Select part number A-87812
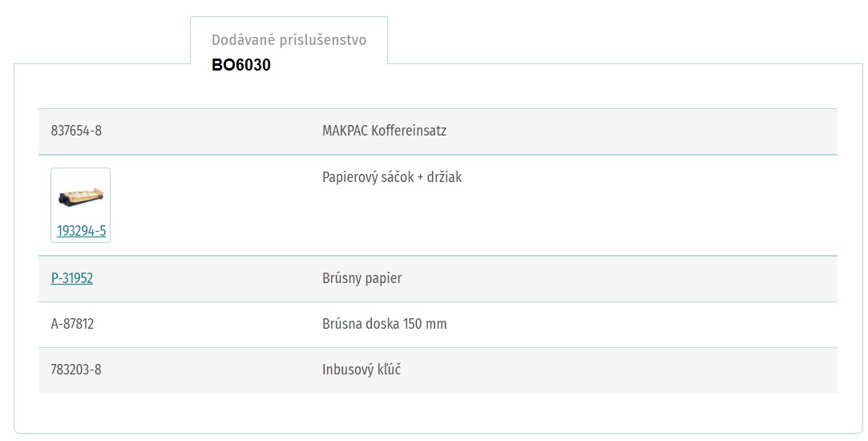This screenshot has height=441, width=868. tap(72, 324)
